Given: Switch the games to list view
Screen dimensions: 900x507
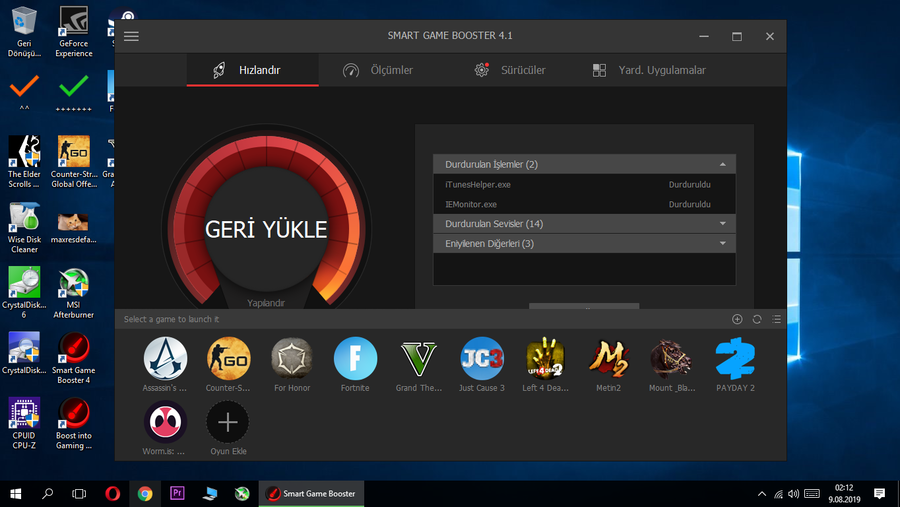Looking at the screenshot, I should 777,319.
